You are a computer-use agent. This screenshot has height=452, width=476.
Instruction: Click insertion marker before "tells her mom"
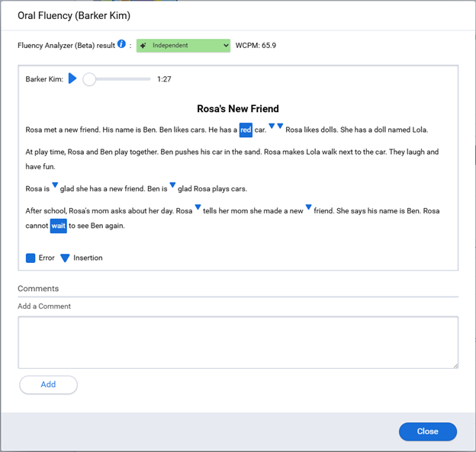[x=198, y=207]
